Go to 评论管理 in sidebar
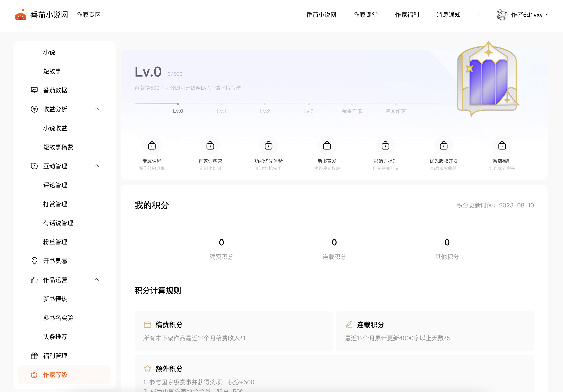The image size is (563, 392). click(55, 185)
